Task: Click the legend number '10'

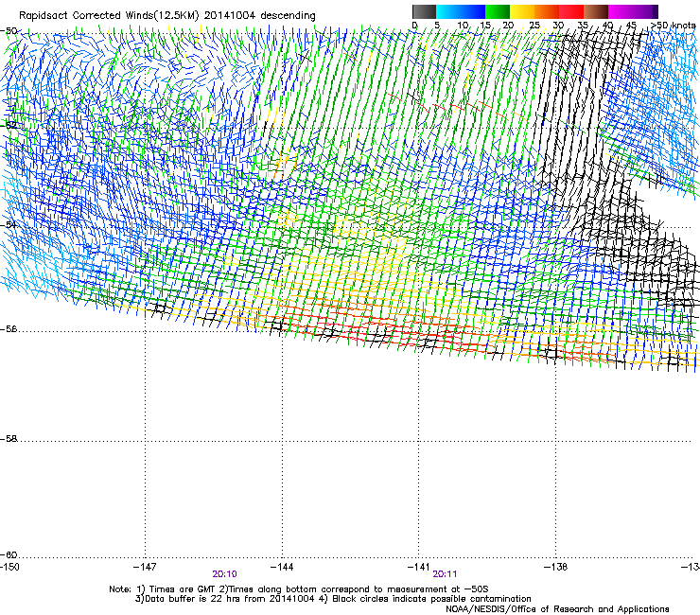Action: click(x=463, y=26)
